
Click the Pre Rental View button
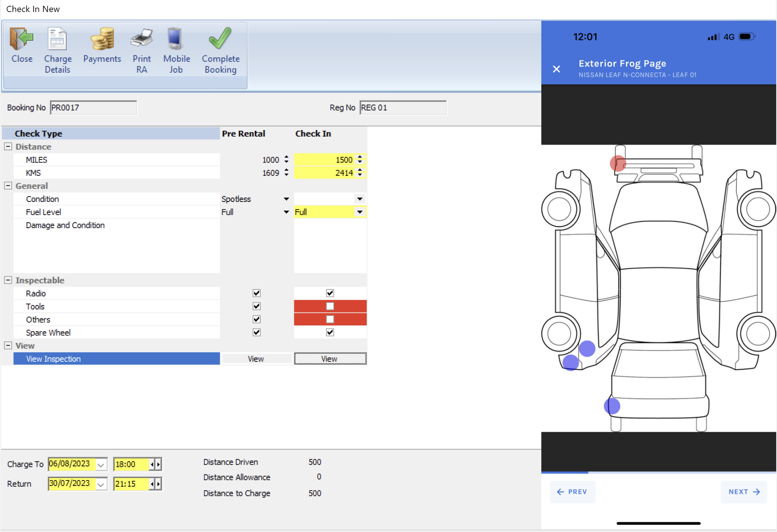click(x=256, y=359)
